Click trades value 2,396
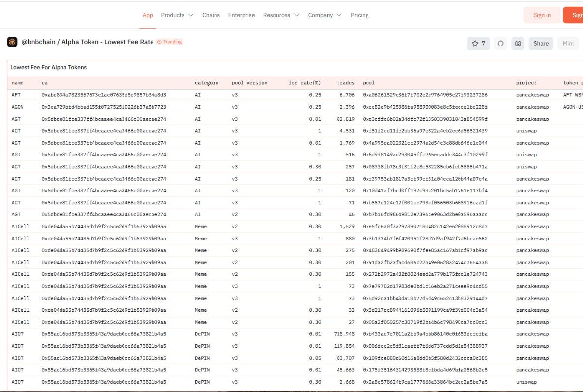The width and height of the screenshot is (583, 392). pyautogui.click(x=347, y=107)
